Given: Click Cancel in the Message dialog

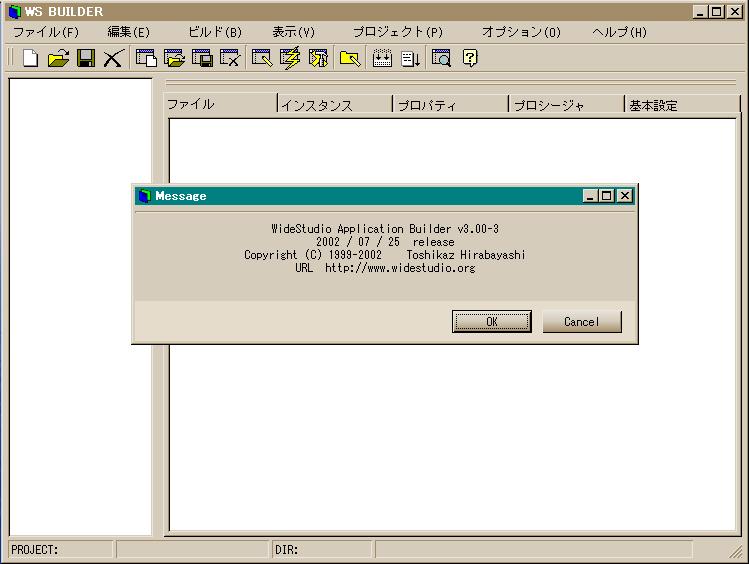Looking at the screenshot, I should (582, 321).
